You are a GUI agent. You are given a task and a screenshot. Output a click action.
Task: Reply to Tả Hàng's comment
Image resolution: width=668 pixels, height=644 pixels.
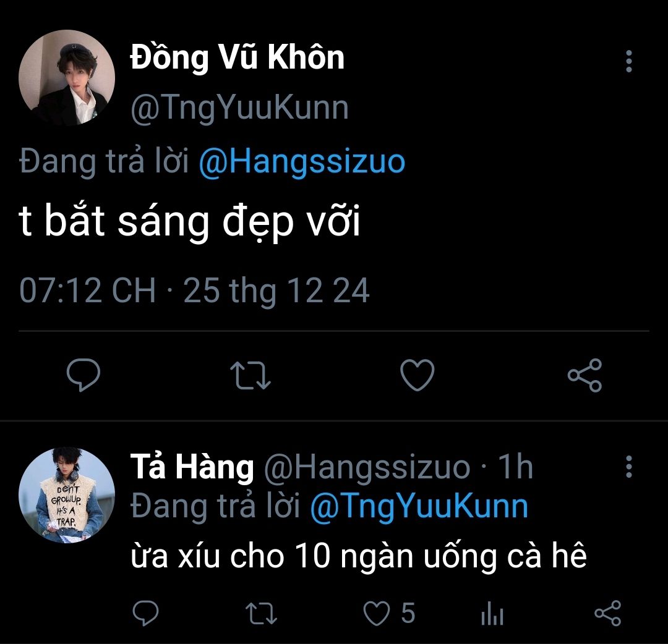click(x=146, y=614)
